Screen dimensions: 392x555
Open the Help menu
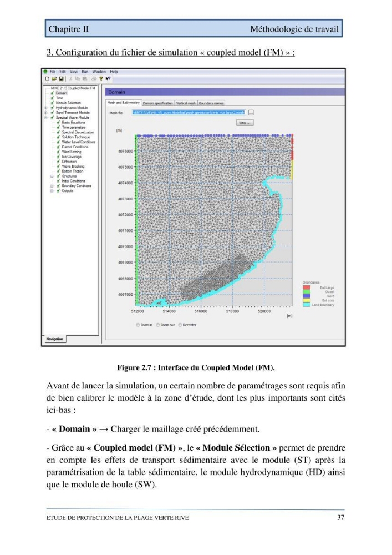(x=114, y=72)
